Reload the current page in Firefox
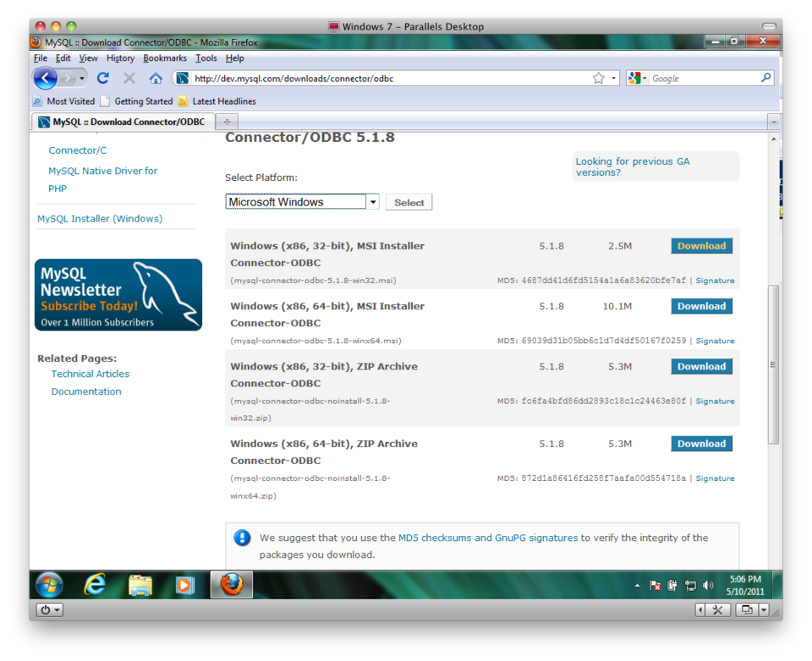This screenshot has width=812, height=661. pos(102,78)
